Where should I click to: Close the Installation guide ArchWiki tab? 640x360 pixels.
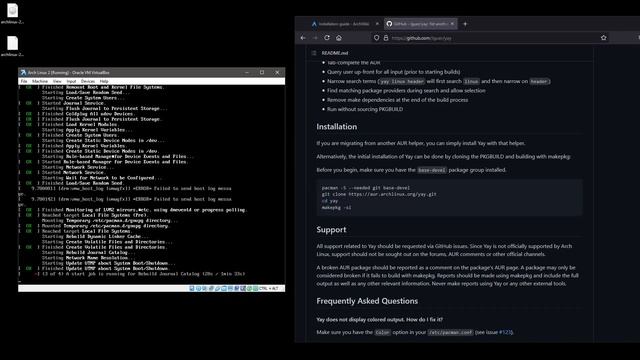click(x=377, y=24)
